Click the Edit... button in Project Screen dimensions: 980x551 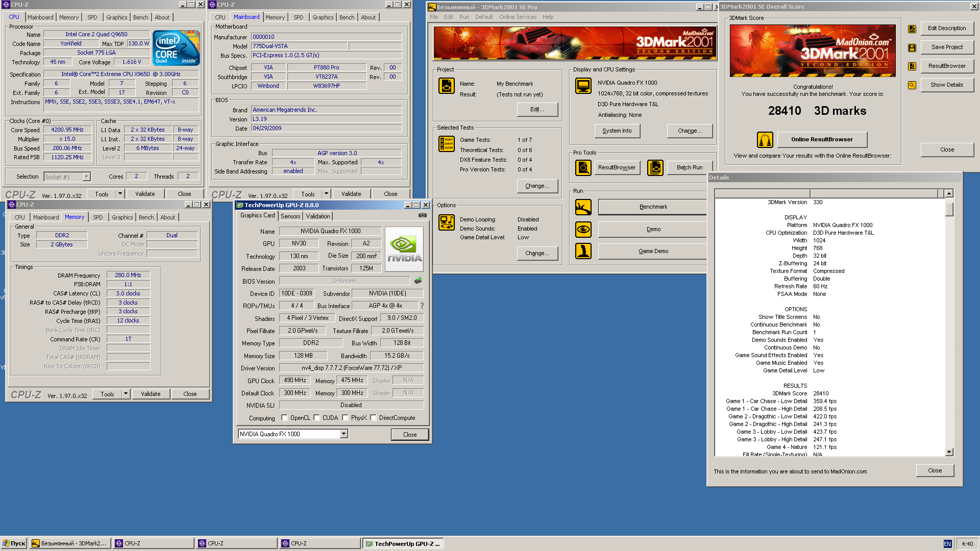(537, 110)
